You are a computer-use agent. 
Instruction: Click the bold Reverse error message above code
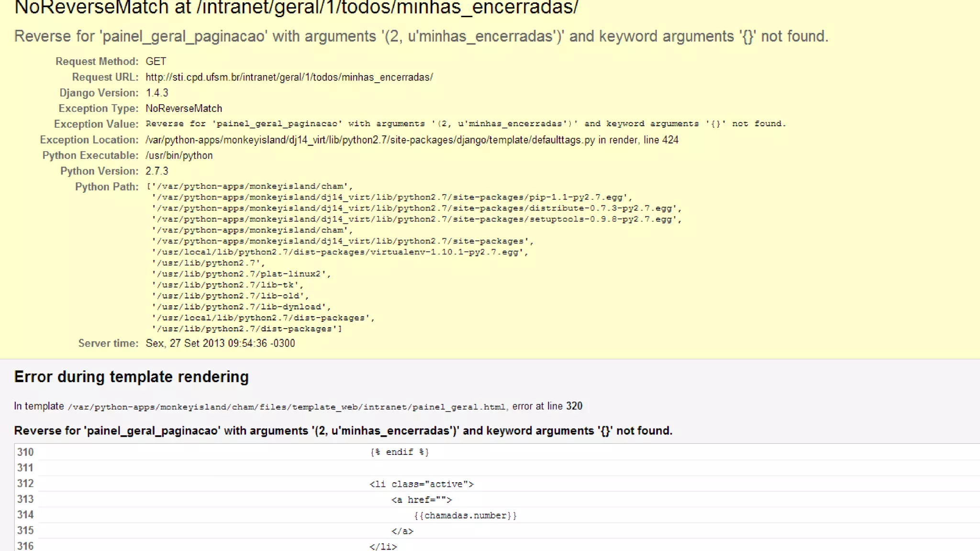click(x=343, y=431)
